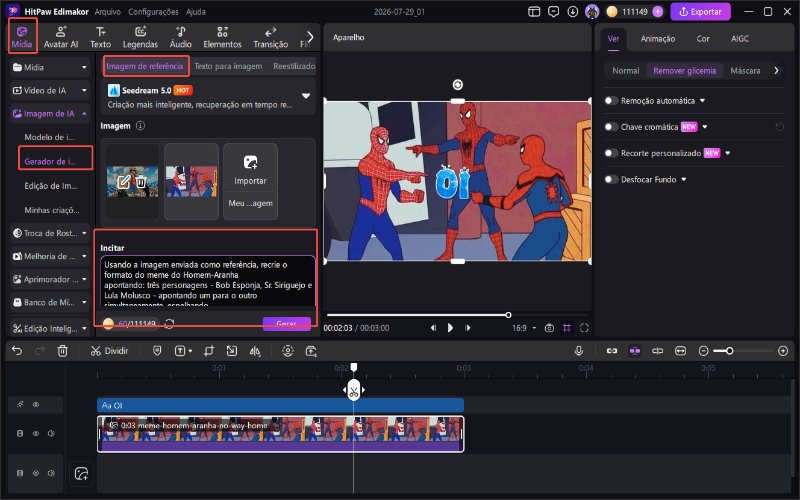This screenshot has height=500, width=800.
Task: Fit the timeline to window width icon
Action: pyautogui.click(x=681, y=351)
